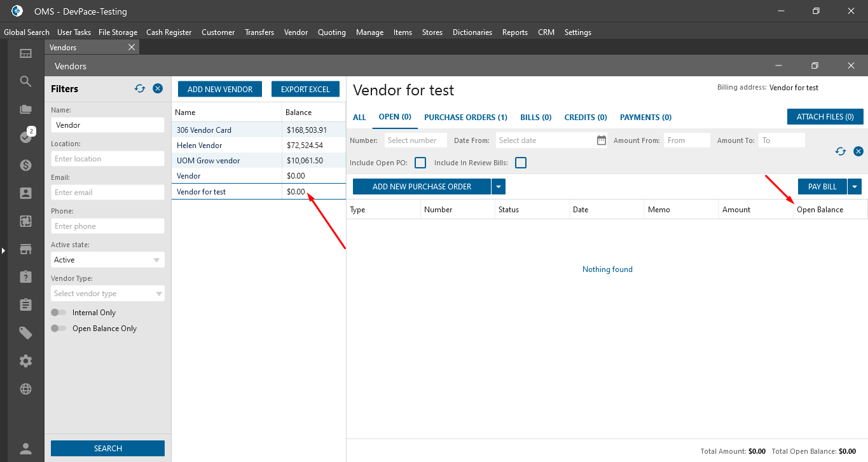Expand the arrow next to Add New Purchase Order
Screen dimensions: 868x462
pos(499,187)
